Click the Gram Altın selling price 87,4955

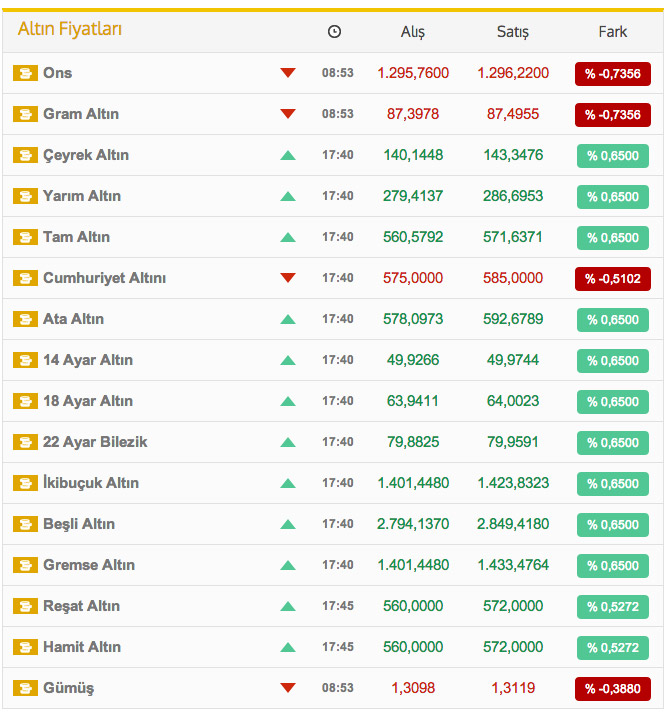(513, 114)
